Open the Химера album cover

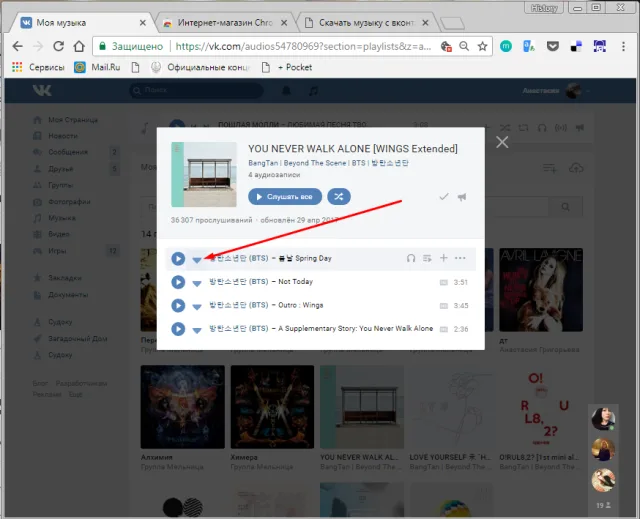pos(272,407)
